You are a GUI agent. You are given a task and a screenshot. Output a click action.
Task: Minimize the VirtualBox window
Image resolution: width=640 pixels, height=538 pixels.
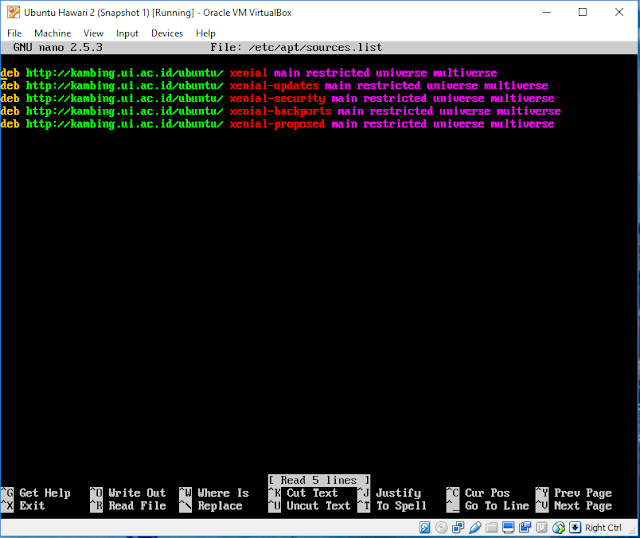click(547, 12)
